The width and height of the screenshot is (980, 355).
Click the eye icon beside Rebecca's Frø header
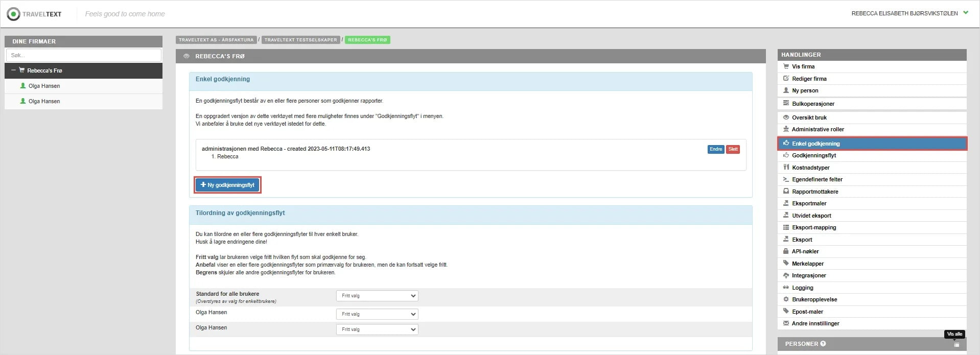[186, 56]
